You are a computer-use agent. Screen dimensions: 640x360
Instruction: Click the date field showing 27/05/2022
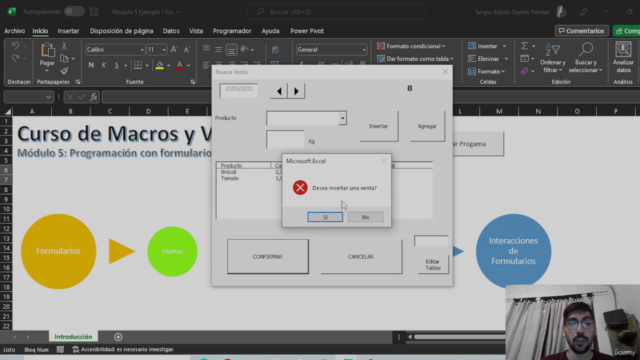tap(239, 90)
